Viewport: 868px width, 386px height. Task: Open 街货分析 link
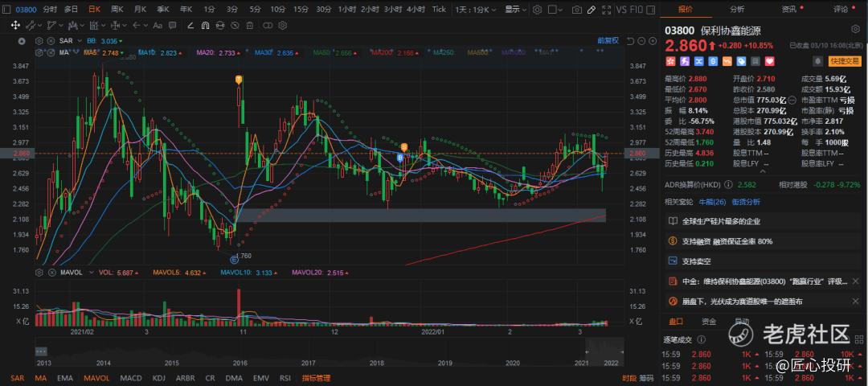[746, 202]
